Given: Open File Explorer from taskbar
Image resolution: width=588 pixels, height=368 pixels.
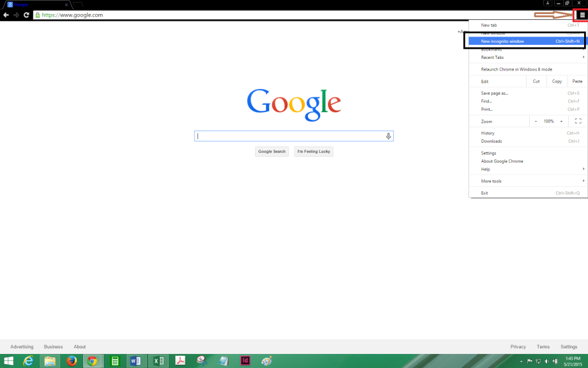Looking at the screenshot, I should (50, 361).
